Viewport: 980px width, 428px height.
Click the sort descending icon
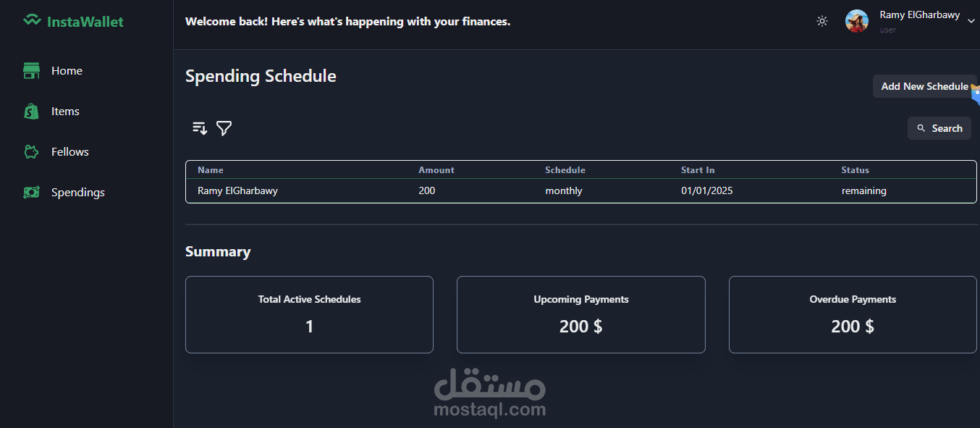coord(200,128)
